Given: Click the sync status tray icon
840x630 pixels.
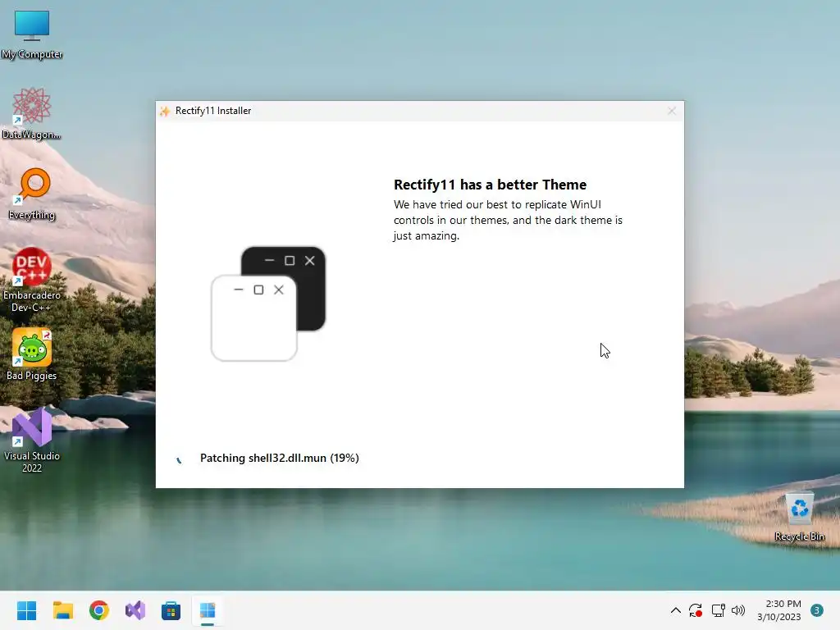Looking at the screenshot, I should (x=696, y=610).
